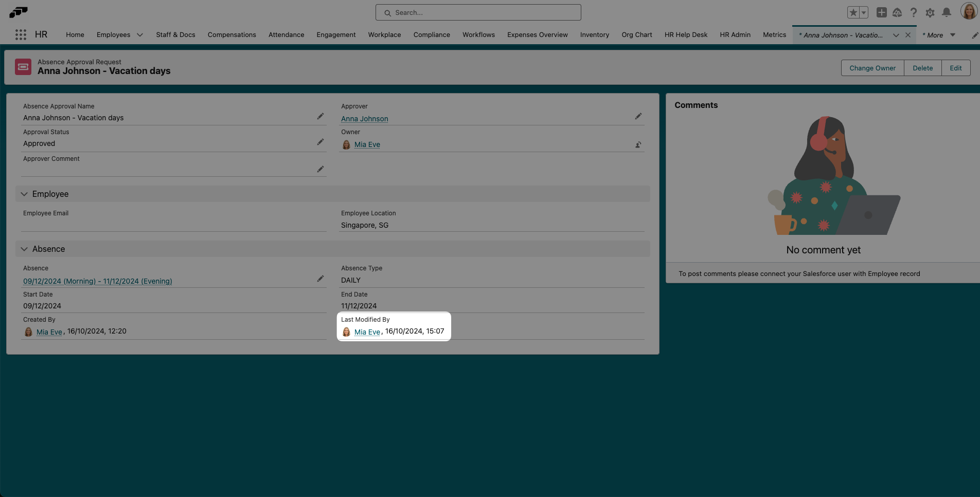This screenshot has height=497, width=980.
Task: Open Salesforce Help question mark
Action: click(913, 12)
